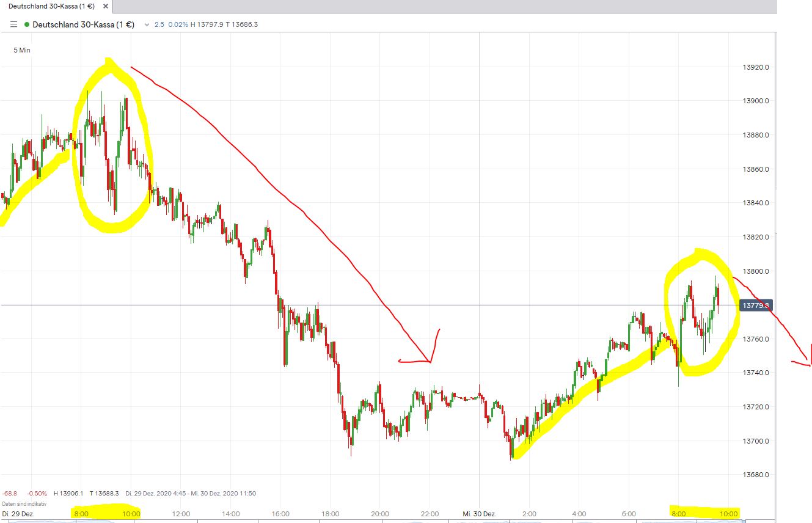Click the -0.50% change in status bar

(35, 493)
